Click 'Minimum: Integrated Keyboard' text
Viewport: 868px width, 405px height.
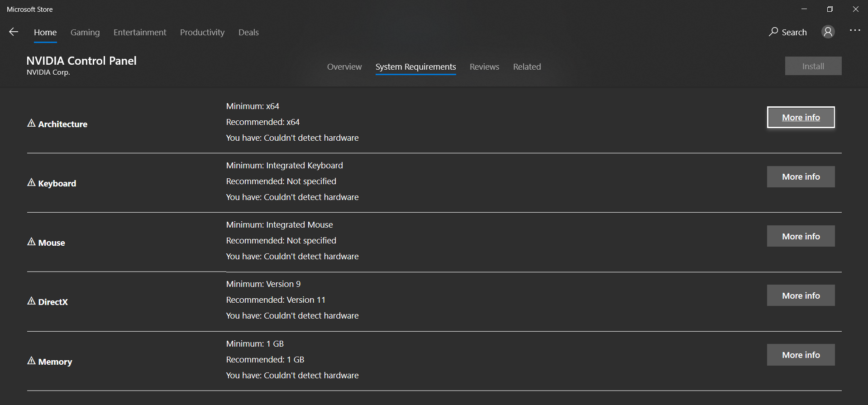coord(284,165)
